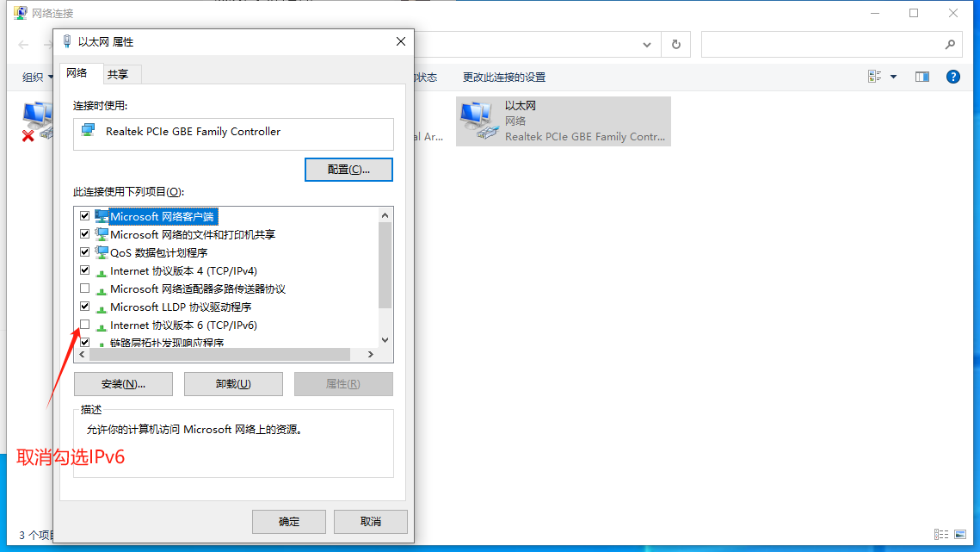Click 更改此连接的设置 in the toolbar

pos(503,77)
